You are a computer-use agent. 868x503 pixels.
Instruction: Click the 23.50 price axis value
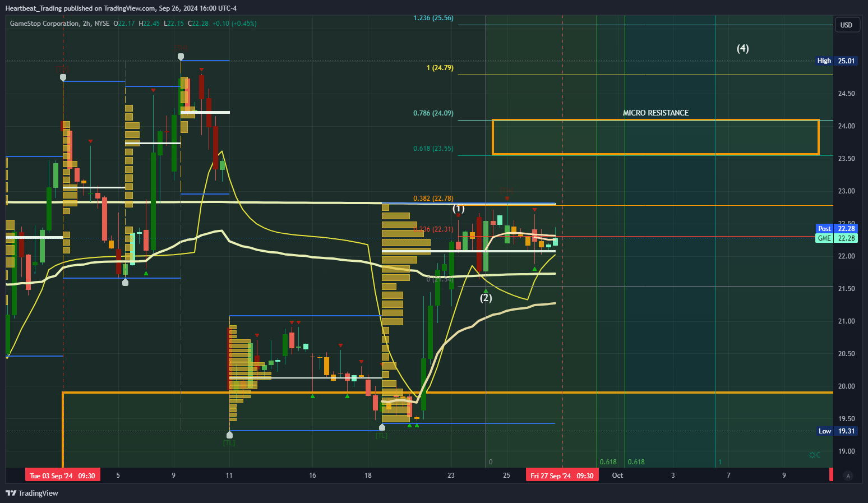(846, 159)
